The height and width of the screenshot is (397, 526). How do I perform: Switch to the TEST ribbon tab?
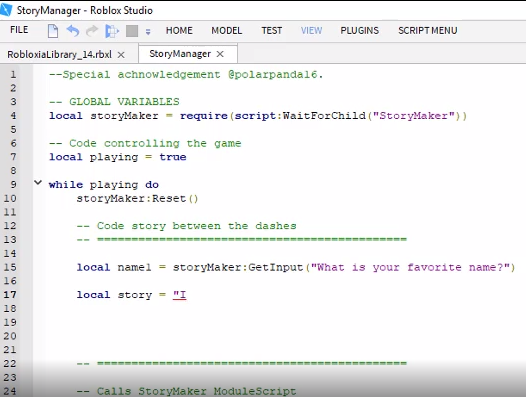pos(272,31)
